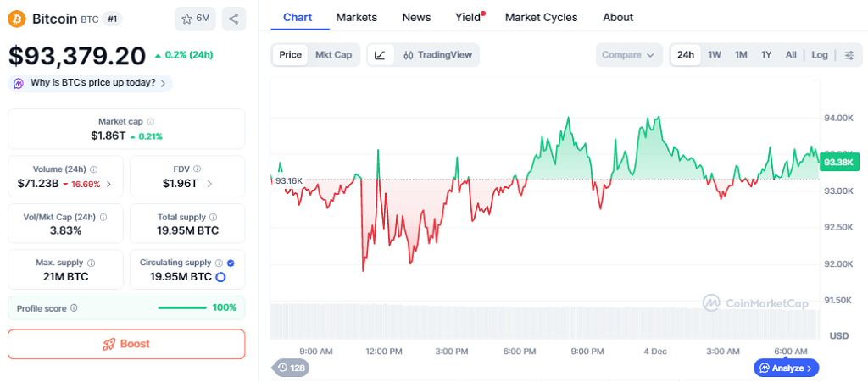Expand FDV details chevron

click(209, 184)
